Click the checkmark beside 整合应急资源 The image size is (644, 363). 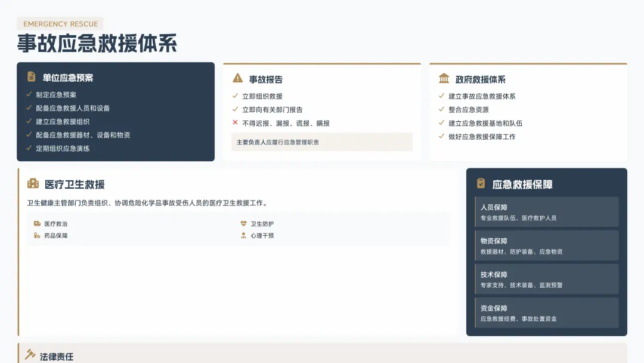[441, 109]
